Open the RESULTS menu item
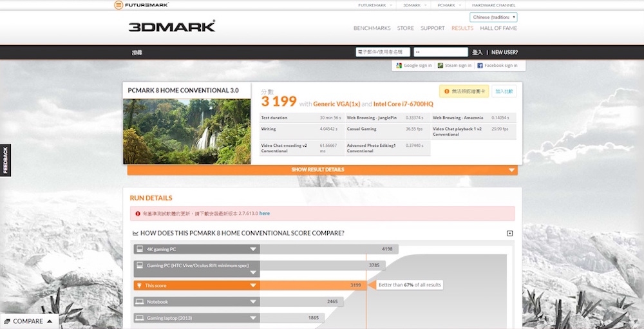644x329 pixels. point(462,28)
